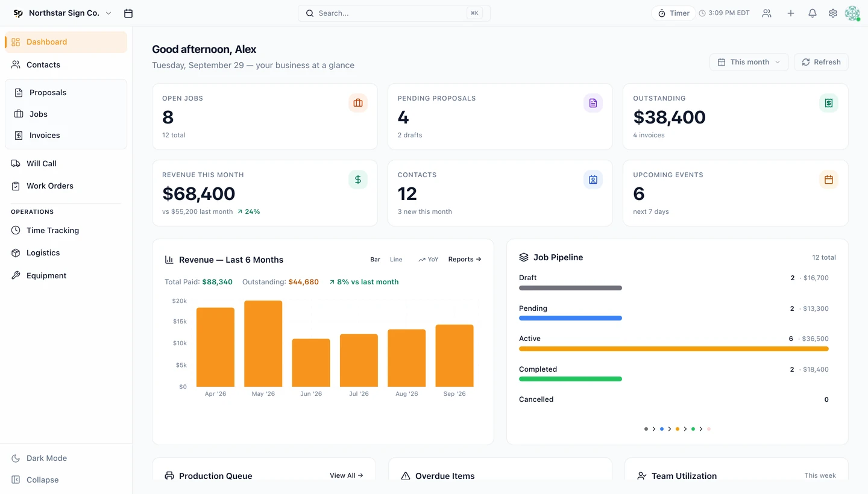Go to Dashboard in sidebar
Image resolution: width=868 pixels, height=494 pixels.
[x=66, y=42]
